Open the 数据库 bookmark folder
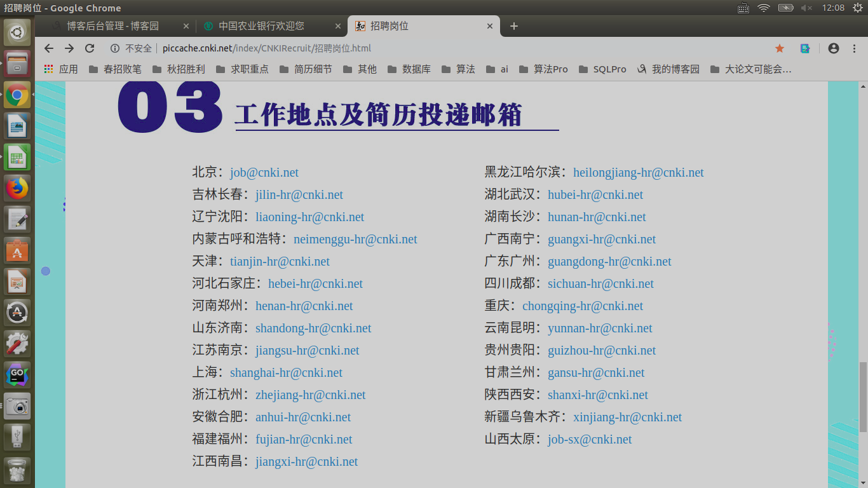The height and width of the screenshot is (488, 868). pos(409,69)
